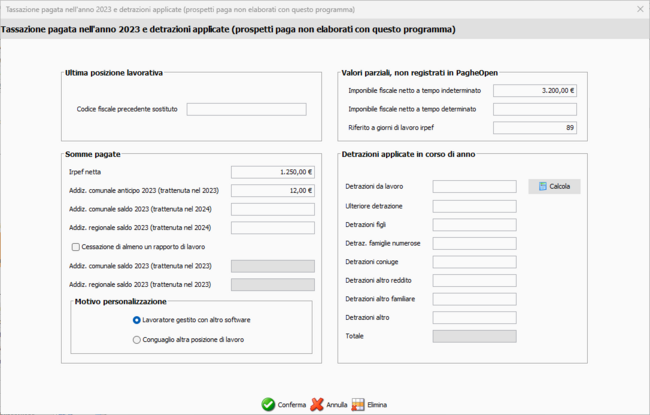Screen dimensions: 650x415
Task: Click the Detrazioni figli input field
Action: 474,224
